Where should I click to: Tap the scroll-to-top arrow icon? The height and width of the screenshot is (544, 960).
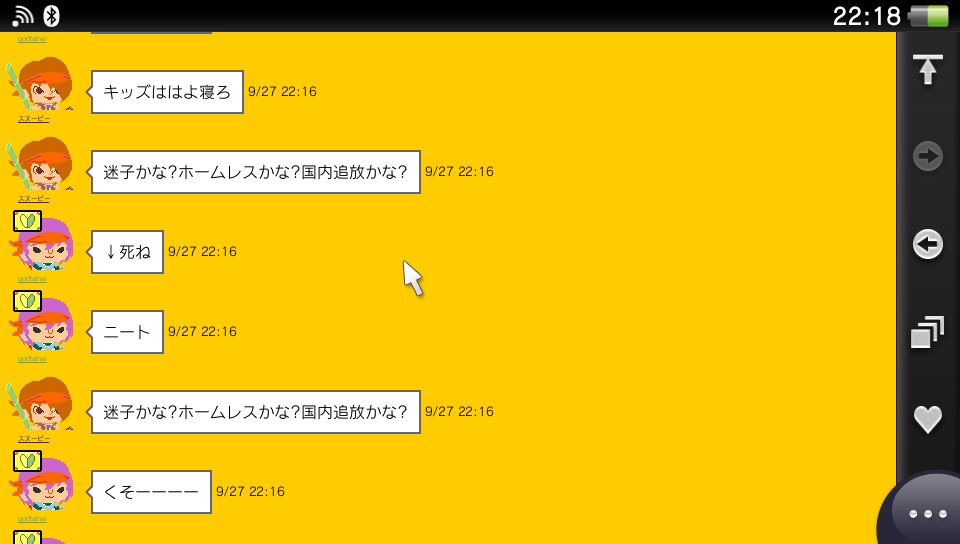928,69
